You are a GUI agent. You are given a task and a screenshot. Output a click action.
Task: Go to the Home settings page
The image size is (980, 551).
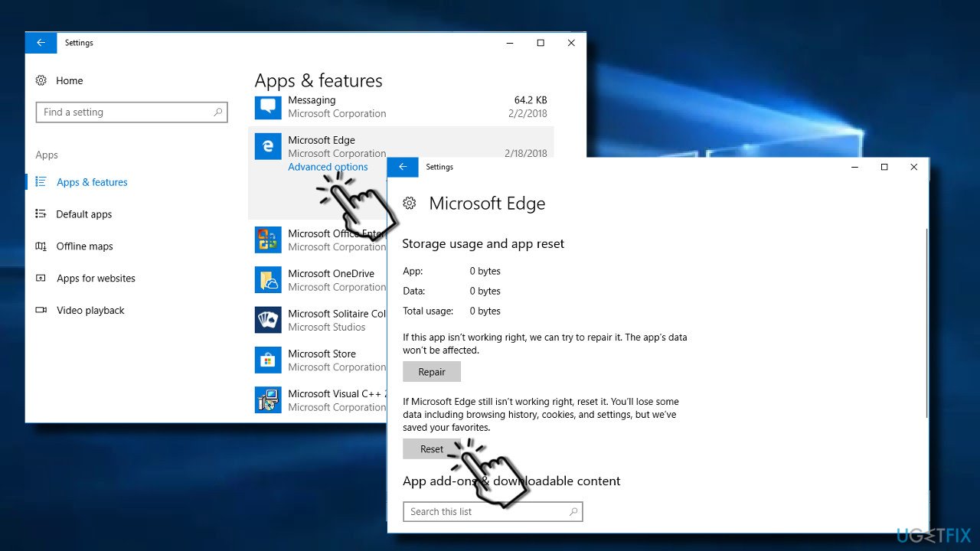(70, 80)
